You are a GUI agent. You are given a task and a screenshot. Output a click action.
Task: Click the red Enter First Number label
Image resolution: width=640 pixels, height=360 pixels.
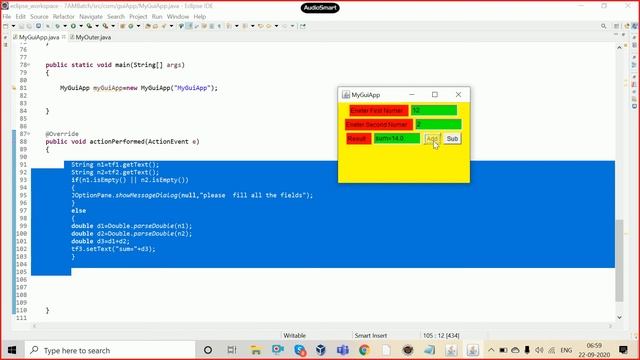tap(379, 110)
